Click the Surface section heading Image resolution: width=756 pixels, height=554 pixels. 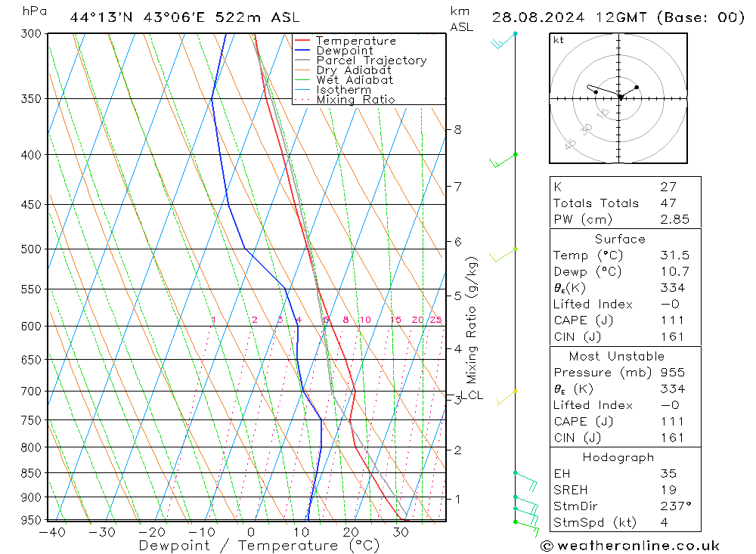tap(620, 239)
